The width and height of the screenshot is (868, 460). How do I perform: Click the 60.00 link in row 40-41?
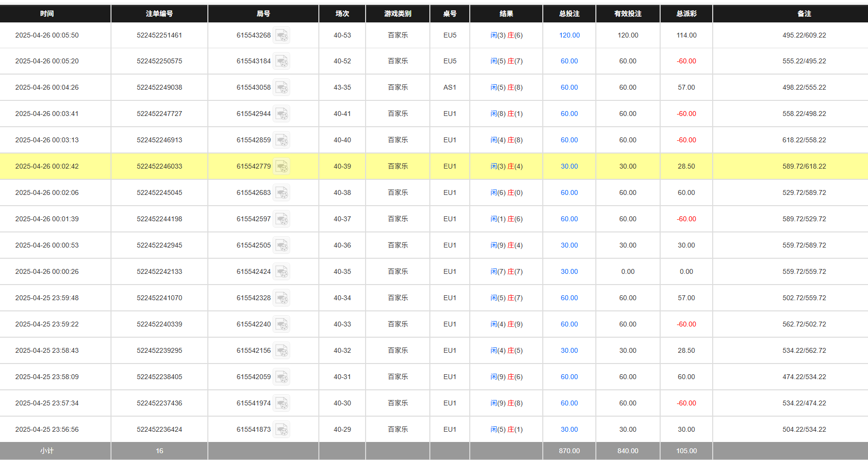[569, 114]
